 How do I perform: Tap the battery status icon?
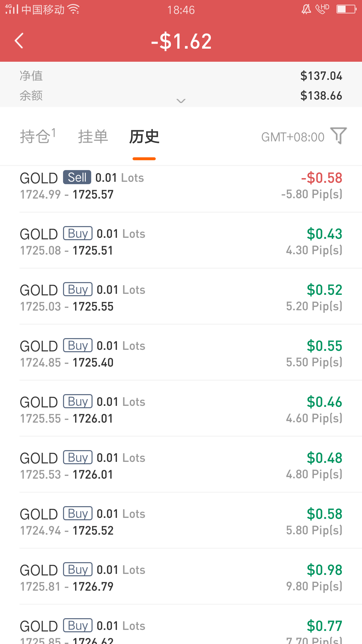tap(346, 9)
